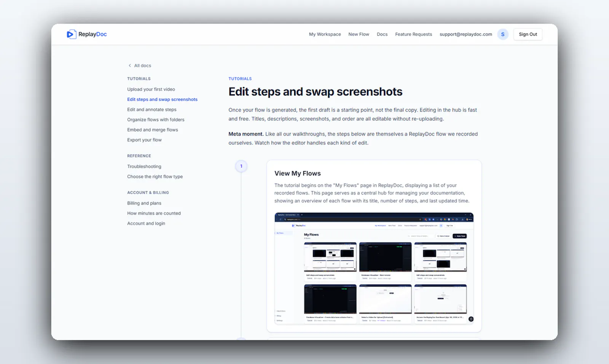
Task: Open Docs in the top navigation
Action: point(382,34)
